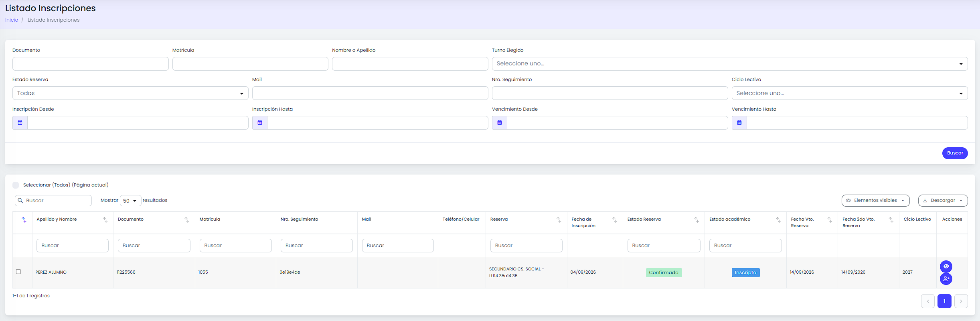The height and width of the screenshot is (321, 980).
Task: Focus the Nro. Seguimiento filter input
Action: pyautogui.click(x=610, y=93)
